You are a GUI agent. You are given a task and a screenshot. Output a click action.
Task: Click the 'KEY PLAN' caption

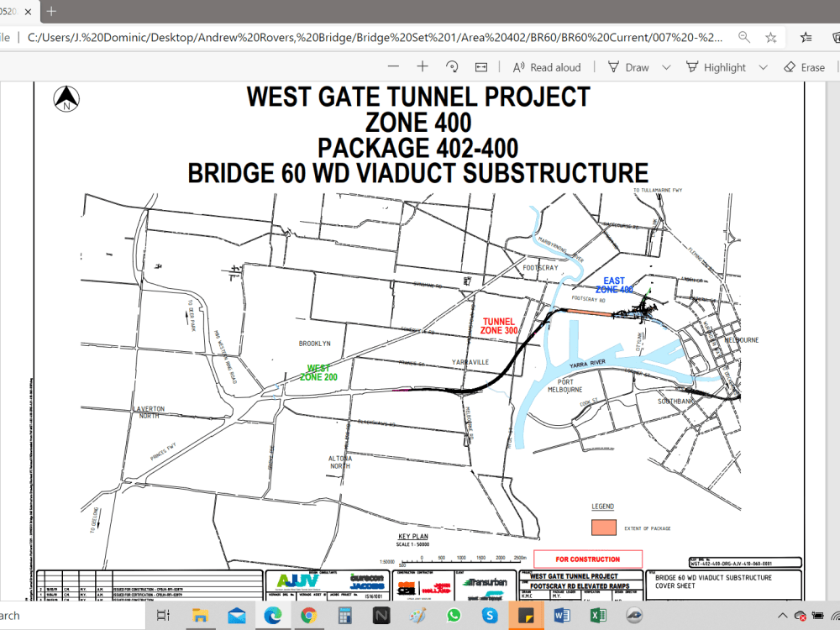(413, 536)
